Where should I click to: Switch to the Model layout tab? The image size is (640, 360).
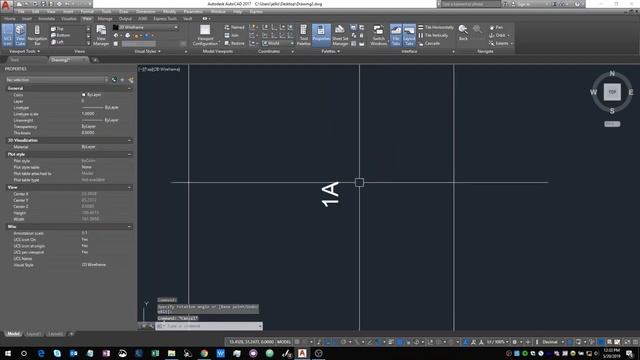13,334
